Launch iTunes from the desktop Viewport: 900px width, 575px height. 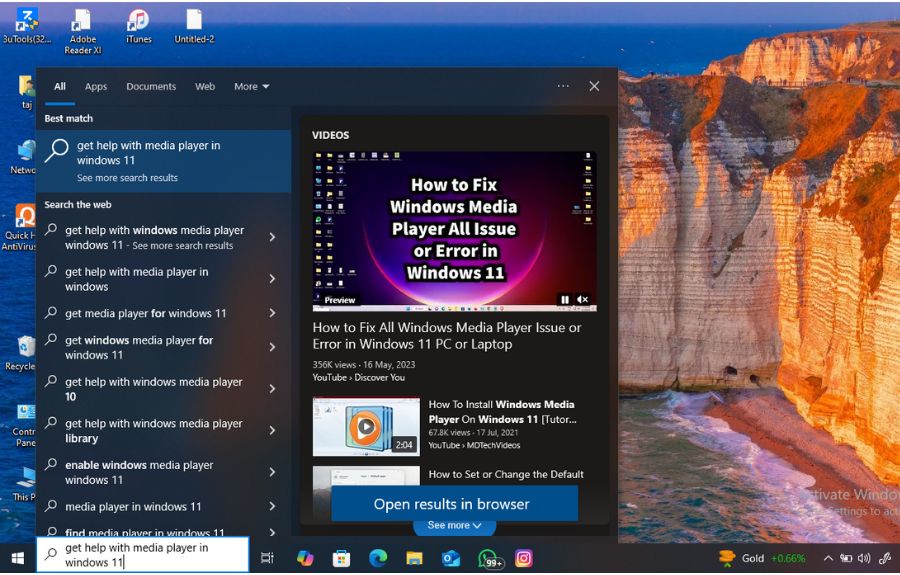click(138, 26)
